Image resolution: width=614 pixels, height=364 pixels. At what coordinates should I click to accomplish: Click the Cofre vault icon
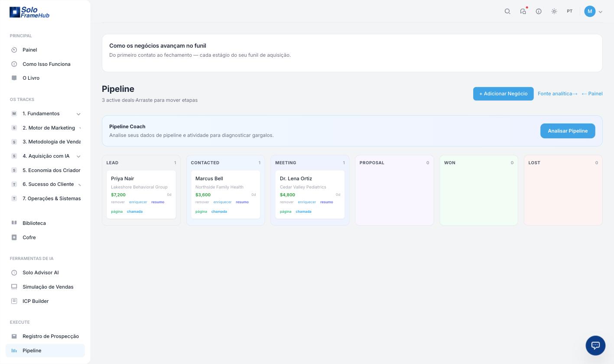pyautogui.click(x=14, y=237)
